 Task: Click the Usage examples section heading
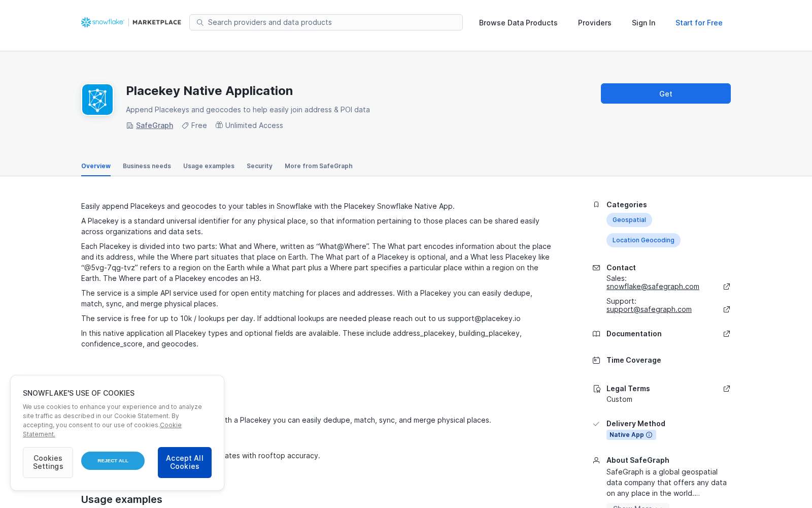[x=122, y=499]
